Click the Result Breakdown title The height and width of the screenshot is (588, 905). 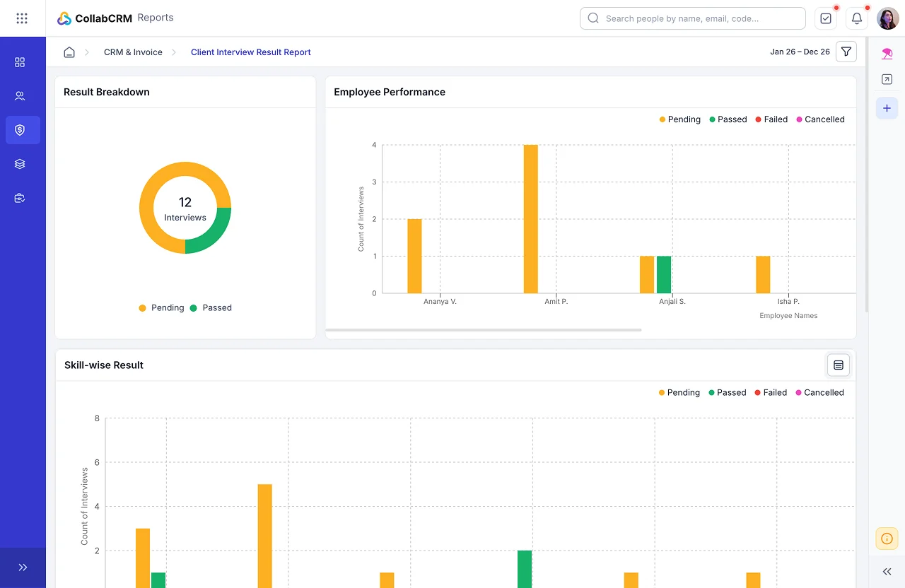click(107, 92)
